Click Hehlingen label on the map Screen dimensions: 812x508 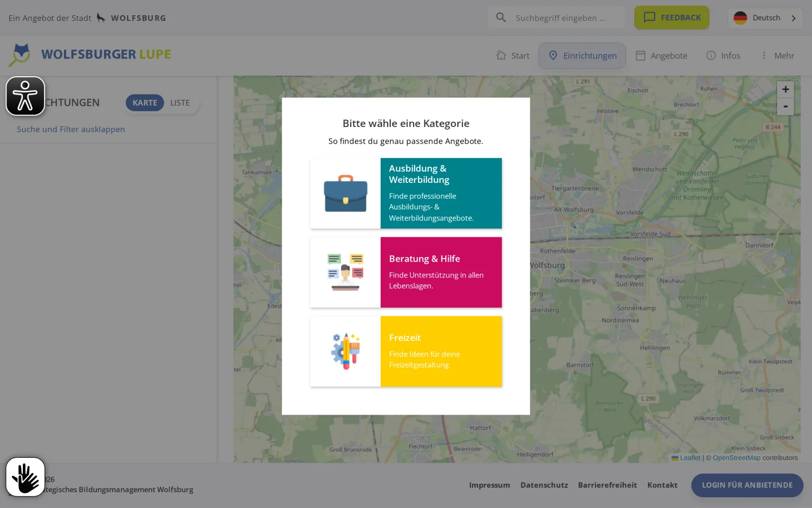click(655, 348)
